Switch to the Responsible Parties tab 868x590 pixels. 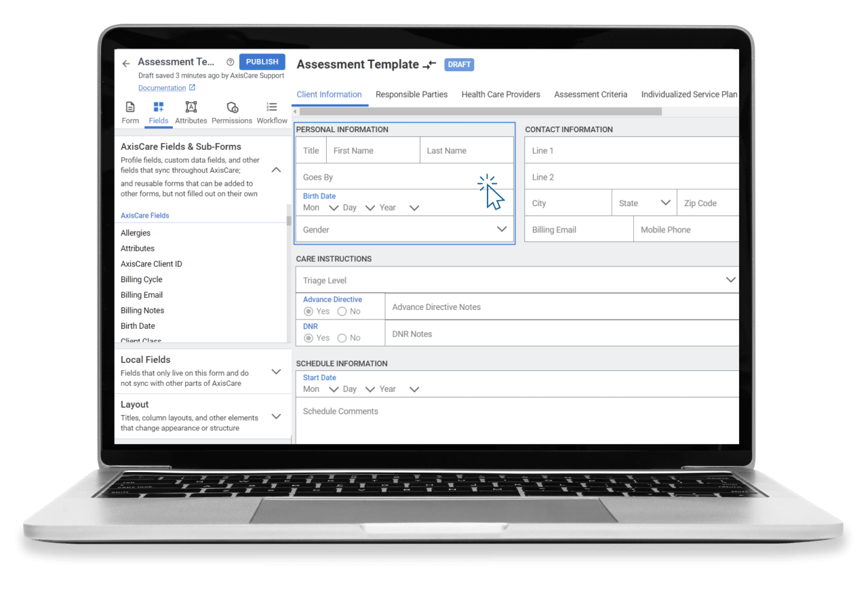click(412, 94)
